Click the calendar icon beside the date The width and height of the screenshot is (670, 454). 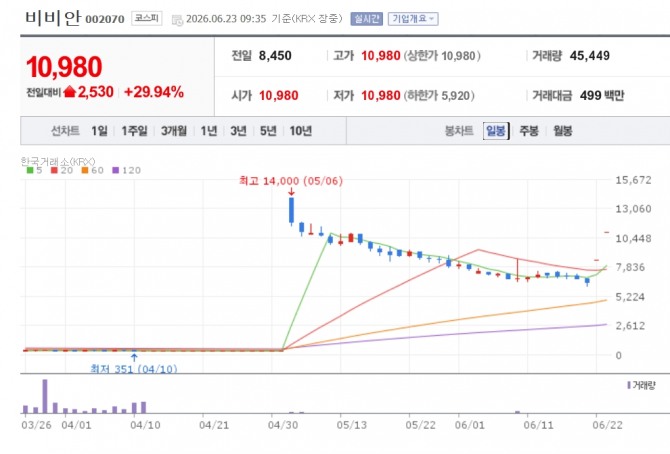(x=177, y=20)
